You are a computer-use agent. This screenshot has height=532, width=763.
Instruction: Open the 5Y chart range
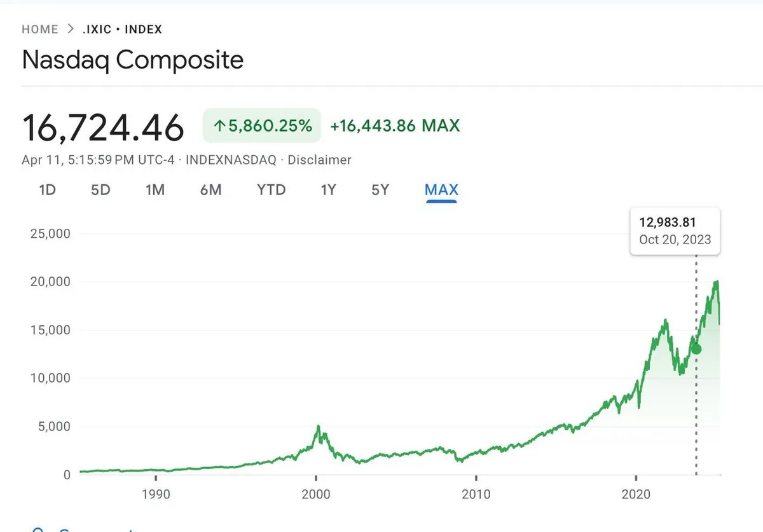click(380, 189)
